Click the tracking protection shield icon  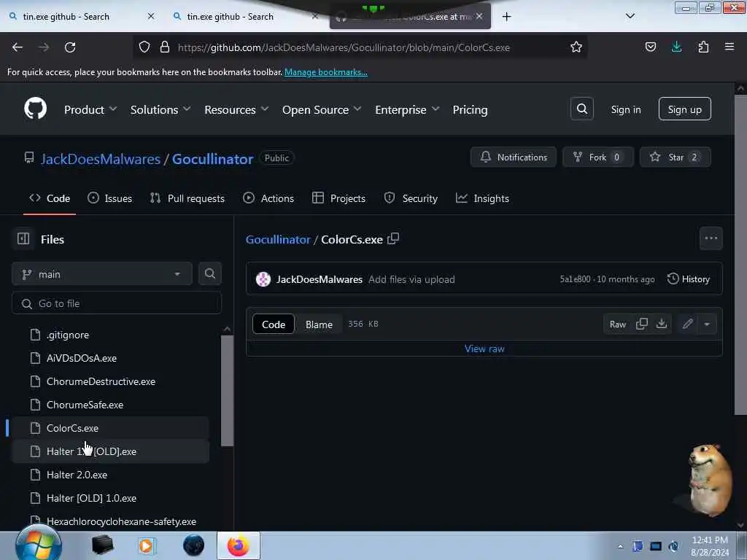coord(144,47)
